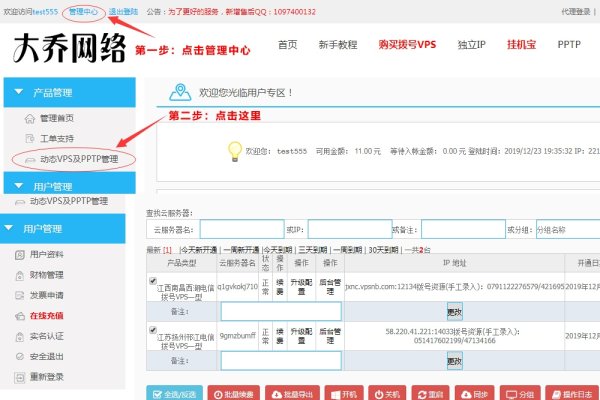This screenshot has height=400, width=600.
Task: Filter servers by 今天新开通
Action: pos(199,250)
